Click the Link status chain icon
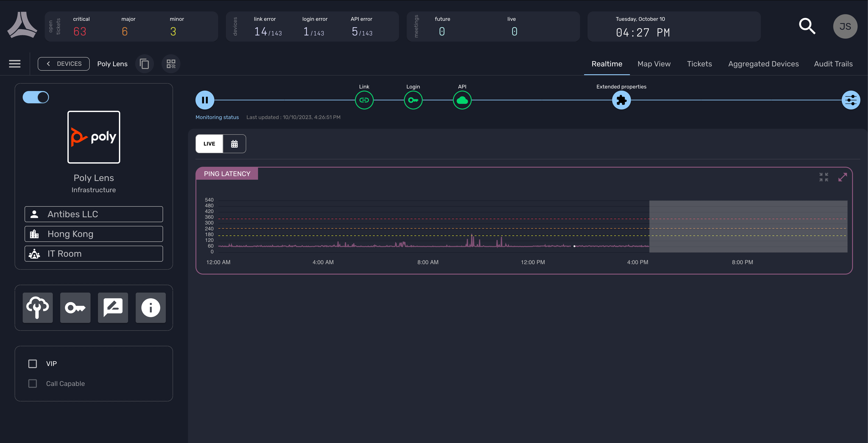868x443 pixels. pos(364,100)
